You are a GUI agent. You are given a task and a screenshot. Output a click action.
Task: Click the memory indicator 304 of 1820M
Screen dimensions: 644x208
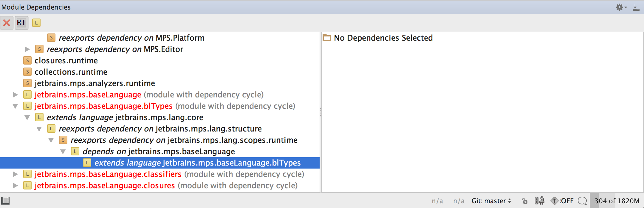click(617, 201)
